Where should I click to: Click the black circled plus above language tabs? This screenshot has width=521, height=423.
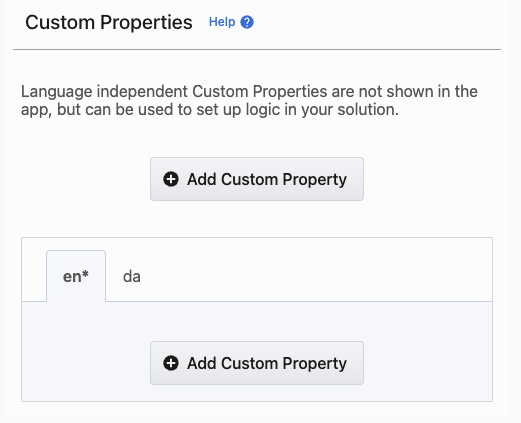click(x=171, y=179)
